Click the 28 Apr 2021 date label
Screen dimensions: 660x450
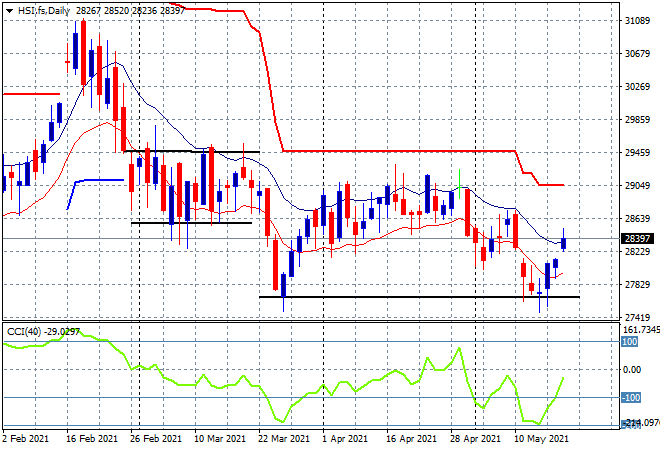(475, 439)
